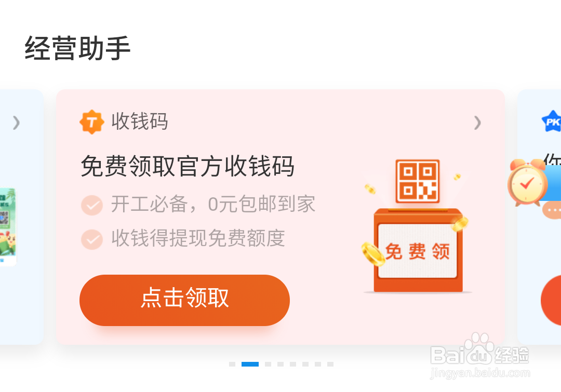Toggle the 收钱得提现免费额度 checkmark circle
The height and width of the screenshot is (392, 561).
coord(92,239)
